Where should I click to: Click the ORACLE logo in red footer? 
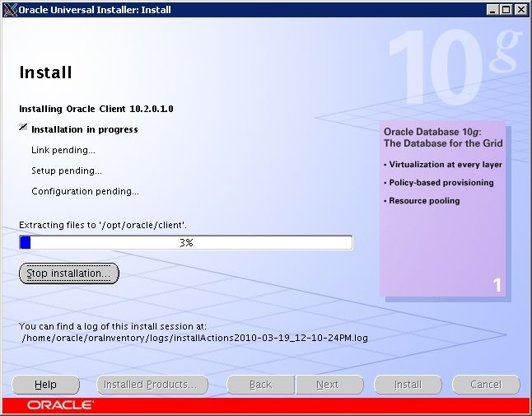point(60,405)
